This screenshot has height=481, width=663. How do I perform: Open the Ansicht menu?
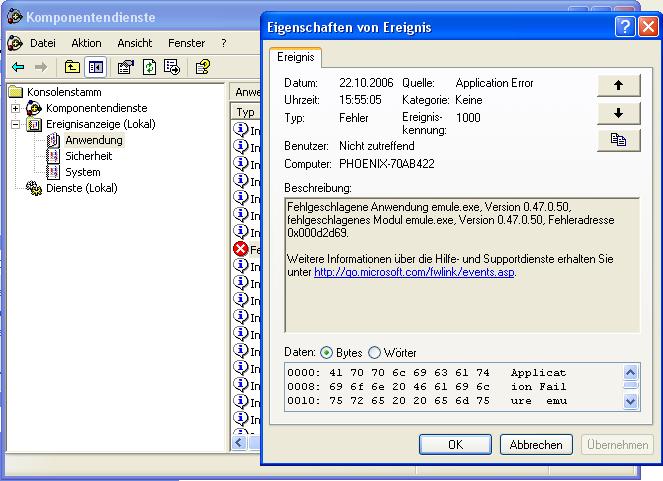coord(134,43)
